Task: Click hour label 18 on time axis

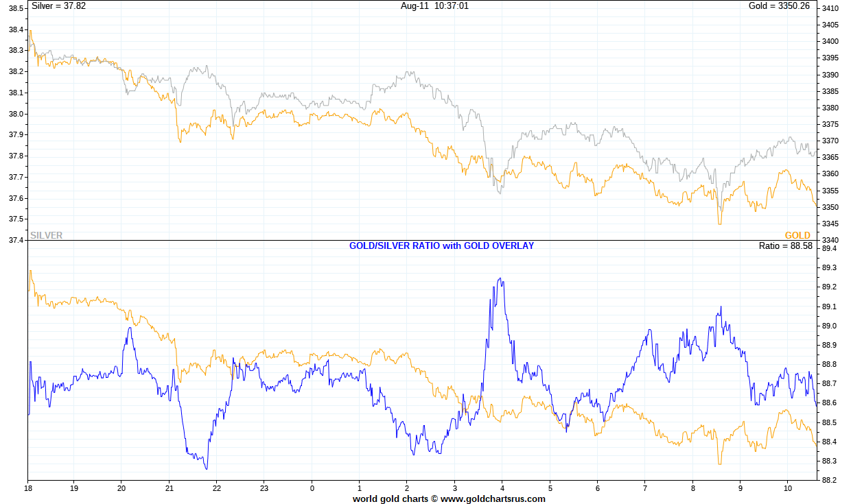Action: (x=28, y=488)
